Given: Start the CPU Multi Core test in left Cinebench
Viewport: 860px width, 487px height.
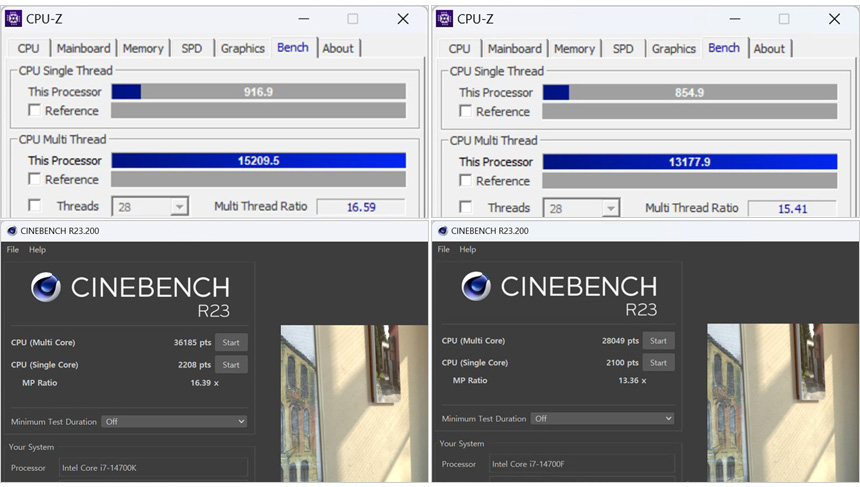Looking at the screenshot, I should click(x=231, y=342).
